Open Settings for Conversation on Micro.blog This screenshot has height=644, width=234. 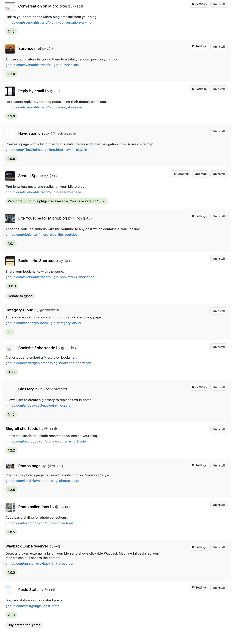coord(199,4)
